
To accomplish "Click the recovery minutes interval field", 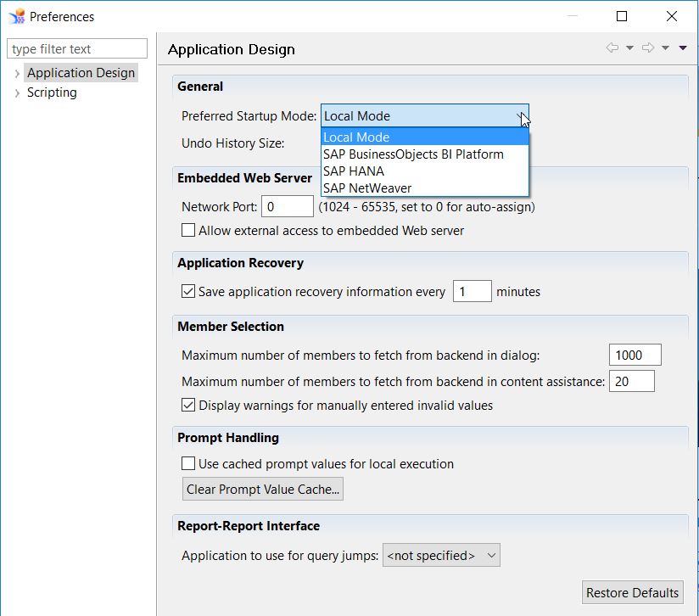I will click(473, 291).
